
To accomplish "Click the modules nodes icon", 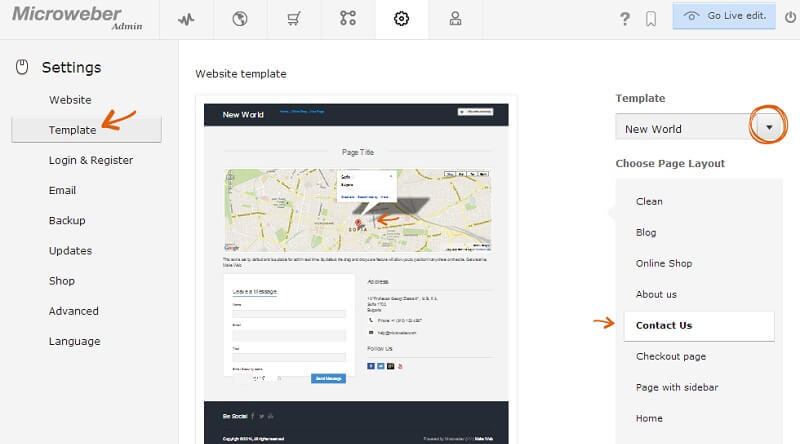I will [348, 19].
